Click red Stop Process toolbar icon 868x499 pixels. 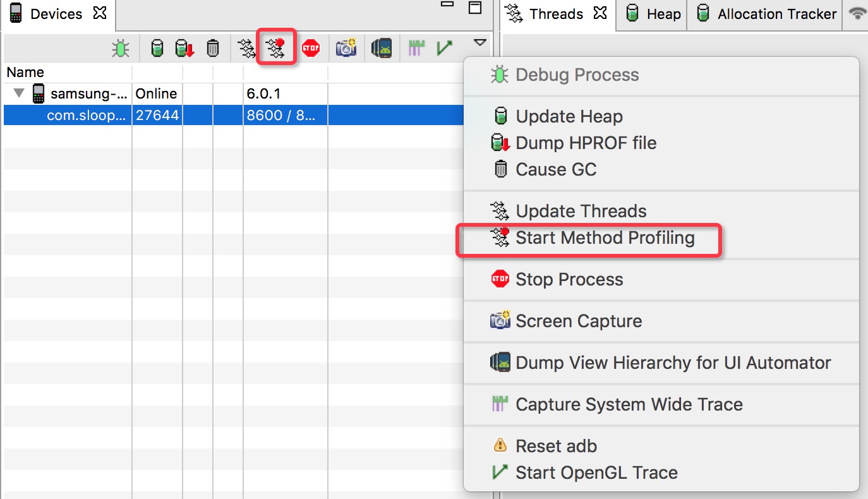point(311,48)
